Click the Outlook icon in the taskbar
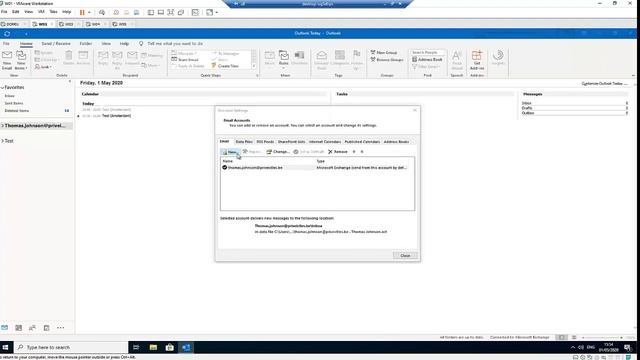The height and width of the screenshot is (360, 640). (x=186, y=347)
